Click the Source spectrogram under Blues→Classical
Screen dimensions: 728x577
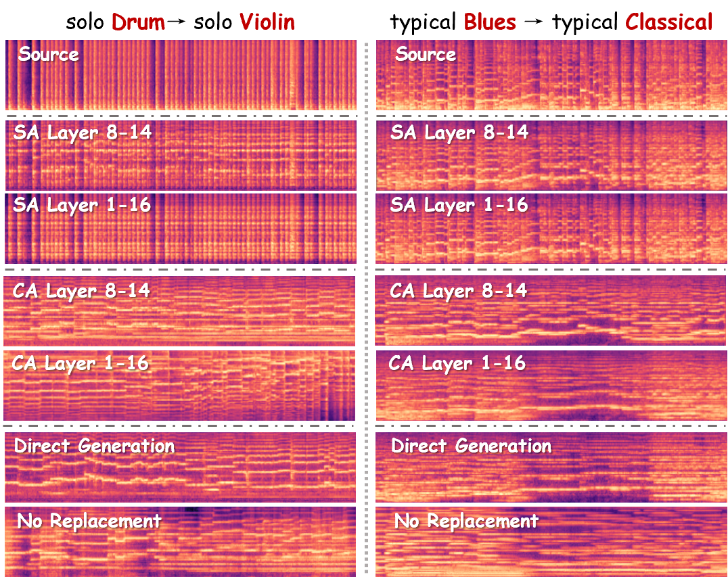(x=551, y=74)
